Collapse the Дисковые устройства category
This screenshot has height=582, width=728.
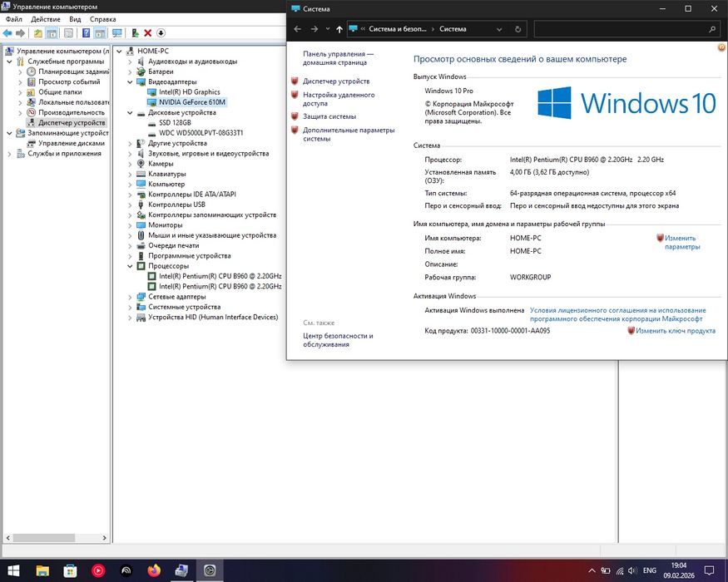coord(131,112)
